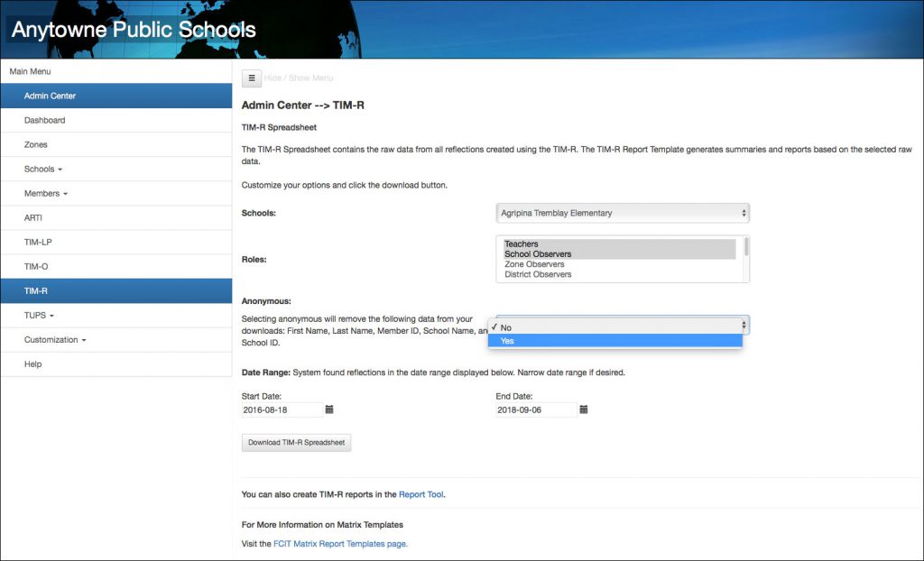Expand the Customization sidebar menu
The image size is (924, 561).
click(51, 339)
